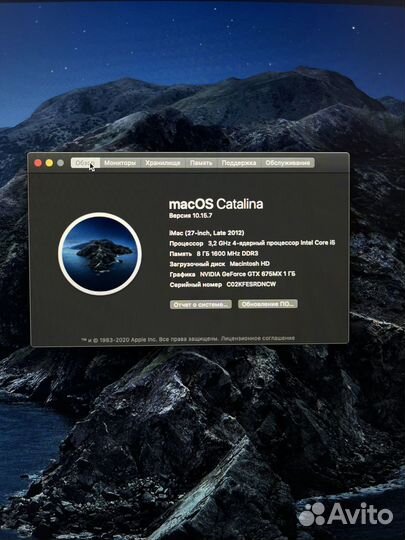Click the serial number C02KFESRDNCW
405x540 pixels.
(x=251, y=284)
